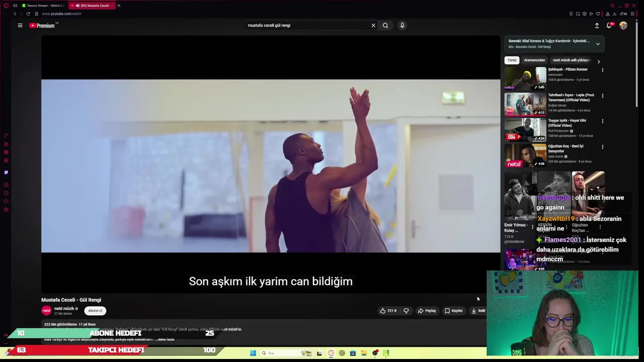Viewport: 644px width, 362px height.
Task: Go to the YouTube Premium home logo
Action: tap(42, 25)
